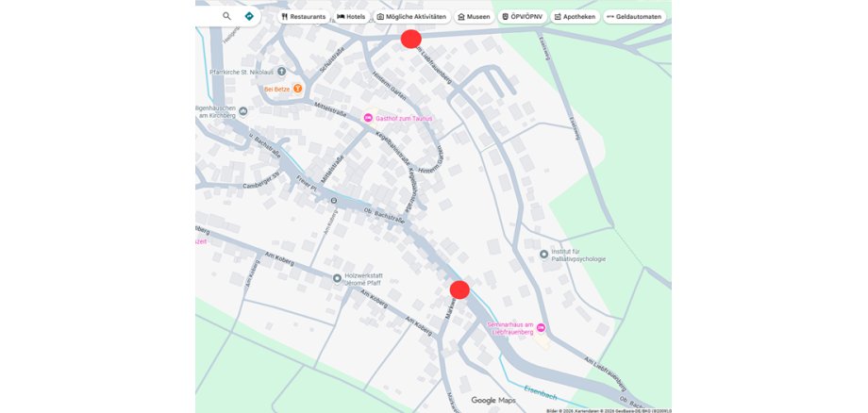The width and height of the screenshot is (868, 413).
Task: Filter map by Restaurants
Action: tap(303, 17)
